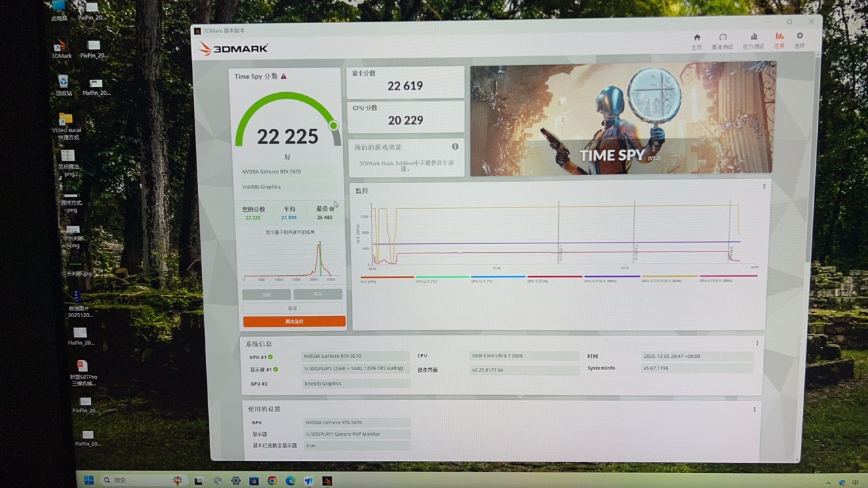Open the 选项 options tab
This screenshot has height=488, width=868.
pyautogui.click(x=800, y=41)
